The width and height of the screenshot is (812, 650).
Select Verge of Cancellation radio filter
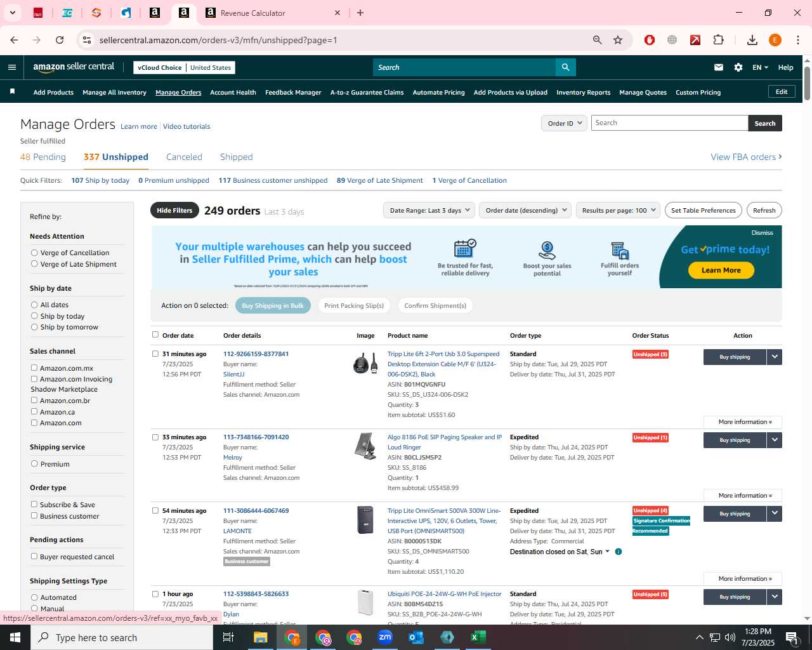pyautogui.click(x=34, y=253)
